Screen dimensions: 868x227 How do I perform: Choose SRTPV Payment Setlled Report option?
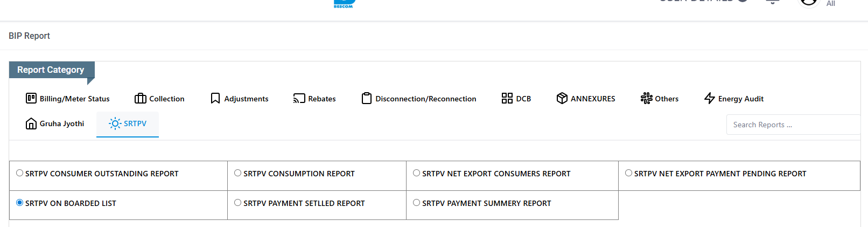(237, 203)
